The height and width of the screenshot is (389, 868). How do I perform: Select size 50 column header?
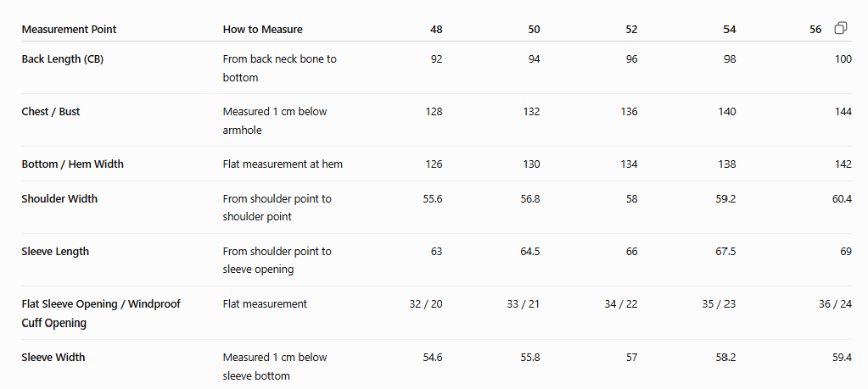[534, 30]
